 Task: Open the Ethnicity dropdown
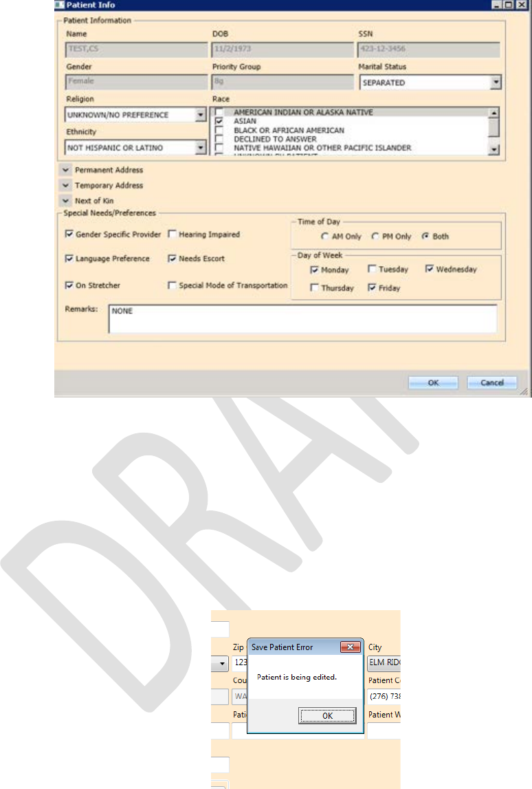[x=201, y=147]
